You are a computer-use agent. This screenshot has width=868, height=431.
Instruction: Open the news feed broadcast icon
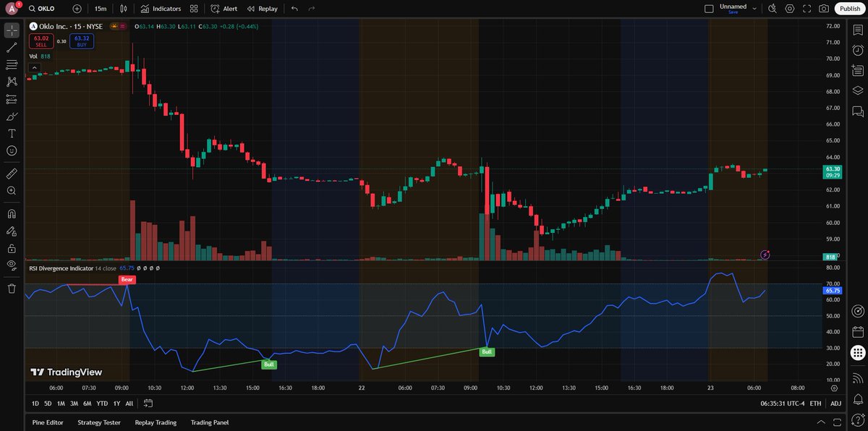(858, 378)
